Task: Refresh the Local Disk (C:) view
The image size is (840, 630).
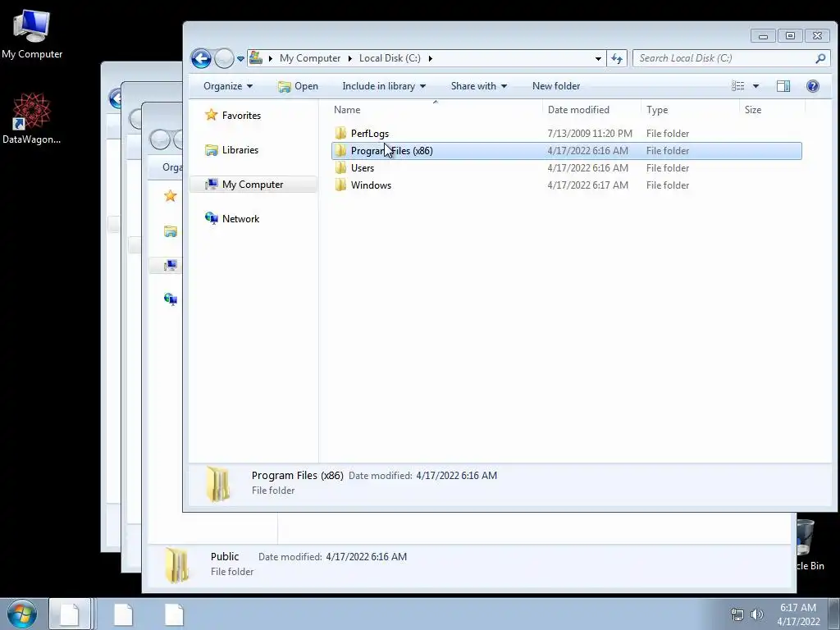Action: tap(617, 58)
